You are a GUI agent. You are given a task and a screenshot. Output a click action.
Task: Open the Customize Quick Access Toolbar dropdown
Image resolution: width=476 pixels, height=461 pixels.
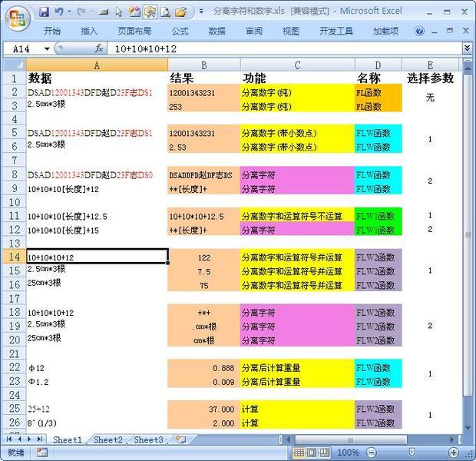tap(200, 12)
